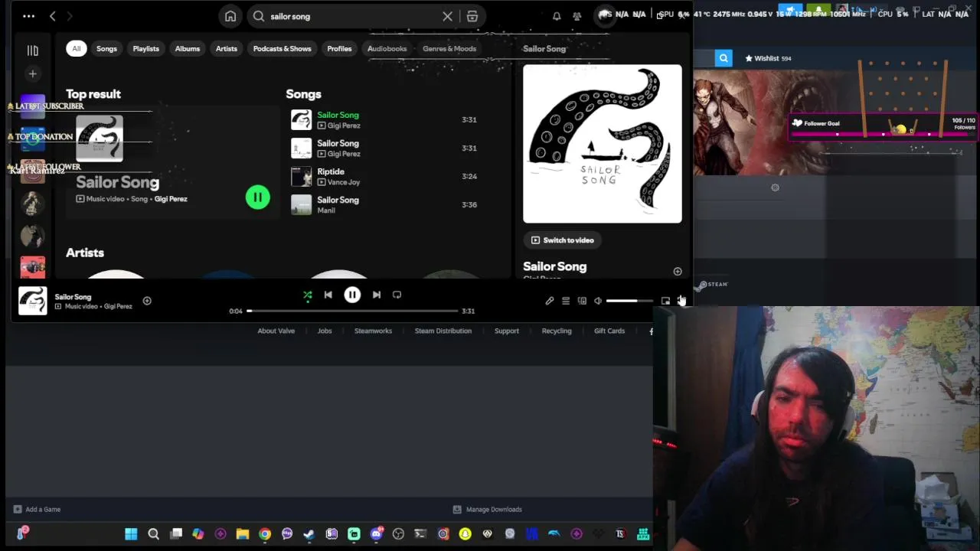Image resolution: width=980 pixels, height=551 pixels.
Task: Open Jobs link in Steam footer
Action: pos(325,331)
